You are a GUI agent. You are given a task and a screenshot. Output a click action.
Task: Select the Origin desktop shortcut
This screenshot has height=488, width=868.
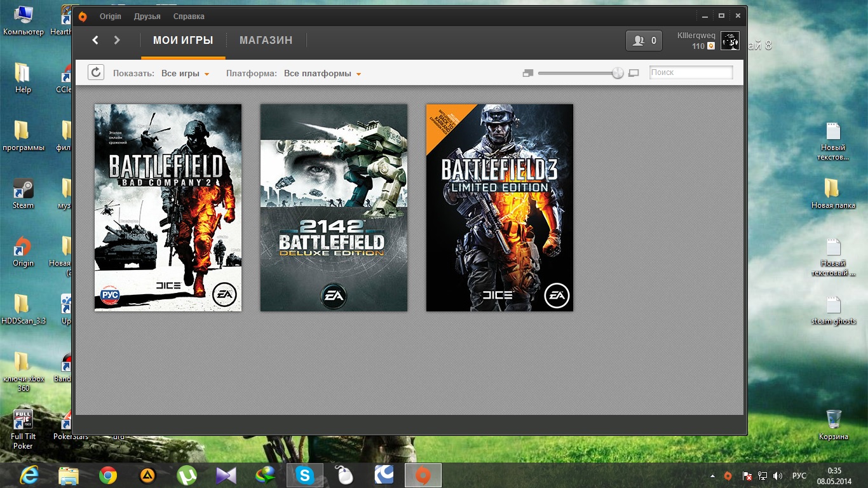(x=24, y=252)
